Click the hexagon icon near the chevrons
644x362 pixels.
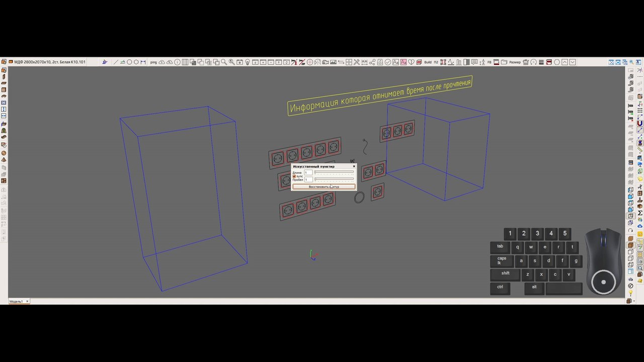[557, 62]
